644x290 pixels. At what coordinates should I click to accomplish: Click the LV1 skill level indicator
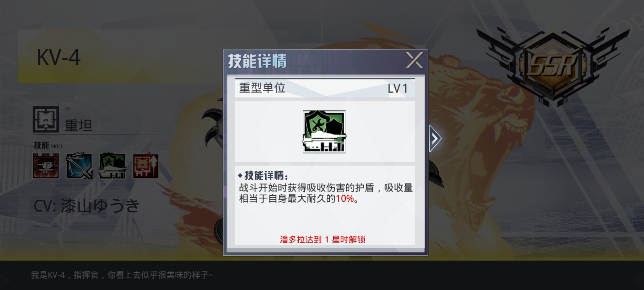click(x=398, y=89)
